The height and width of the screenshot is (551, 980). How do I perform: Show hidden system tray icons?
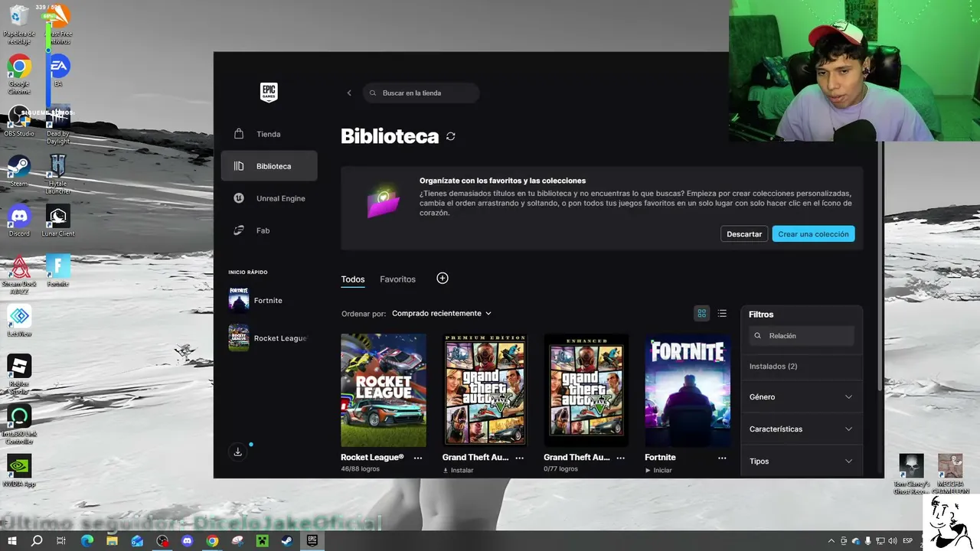(x=831, y=541)
